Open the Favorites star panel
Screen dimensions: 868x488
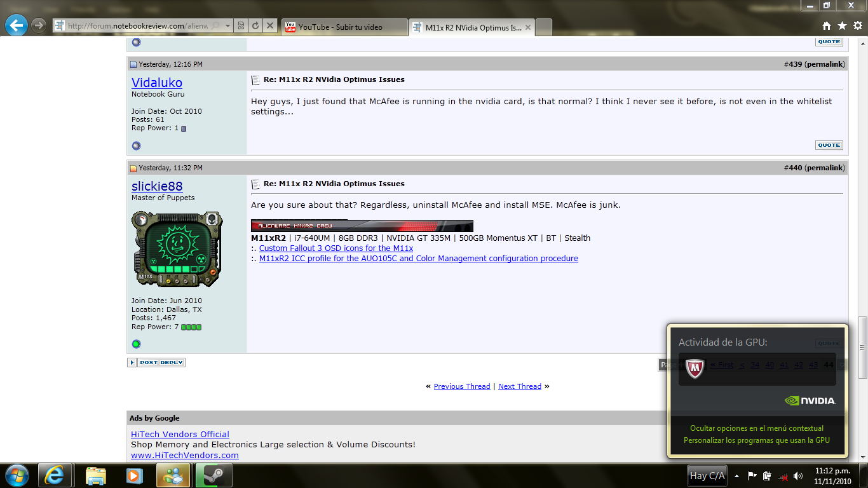[x=842, y=26]
